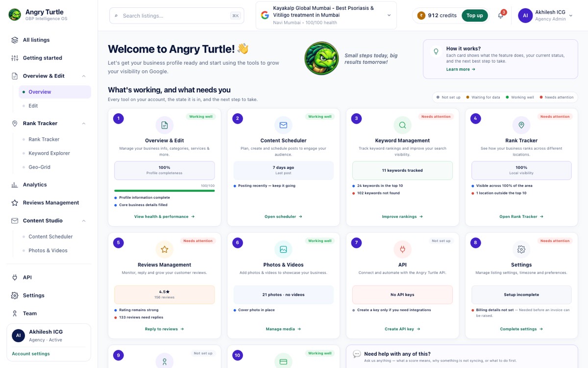
Task: Click the Content Studio envelope sidebar icon
Action: (15, 221)
